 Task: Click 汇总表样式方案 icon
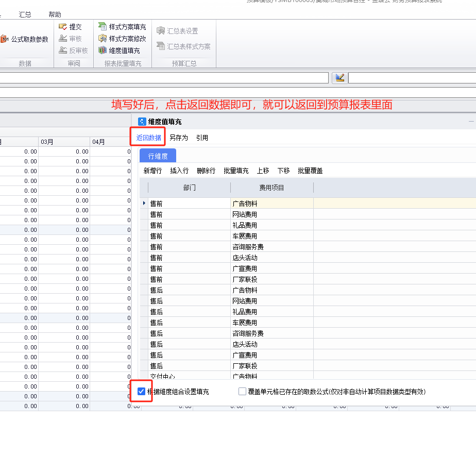point(161,46)
